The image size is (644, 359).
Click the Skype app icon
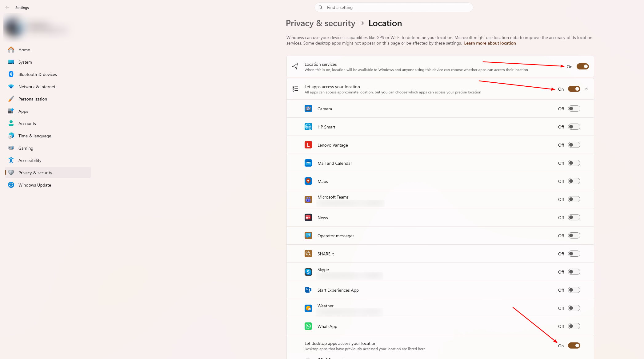pyautogui.click(x=308, y=272)
